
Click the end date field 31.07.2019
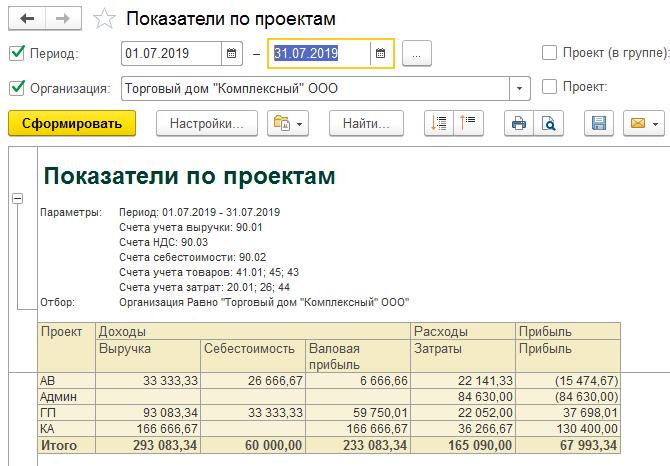[319, 53]
